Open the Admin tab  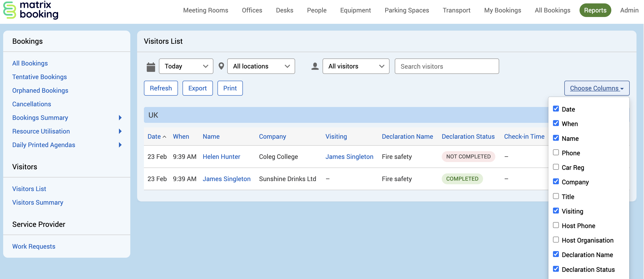[x=629, y=10]
